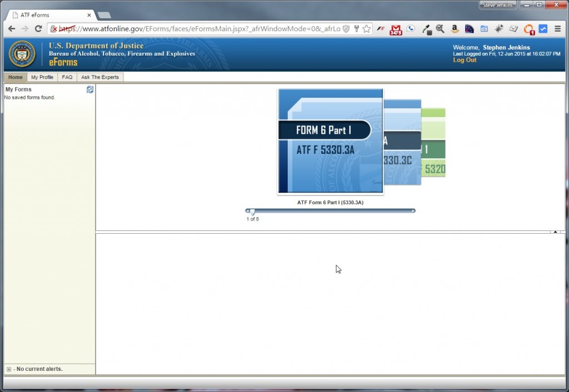Click the browser forward arrow
This screenshot has width=569, height=392.
pyautogui.click(x=24, y=29)
